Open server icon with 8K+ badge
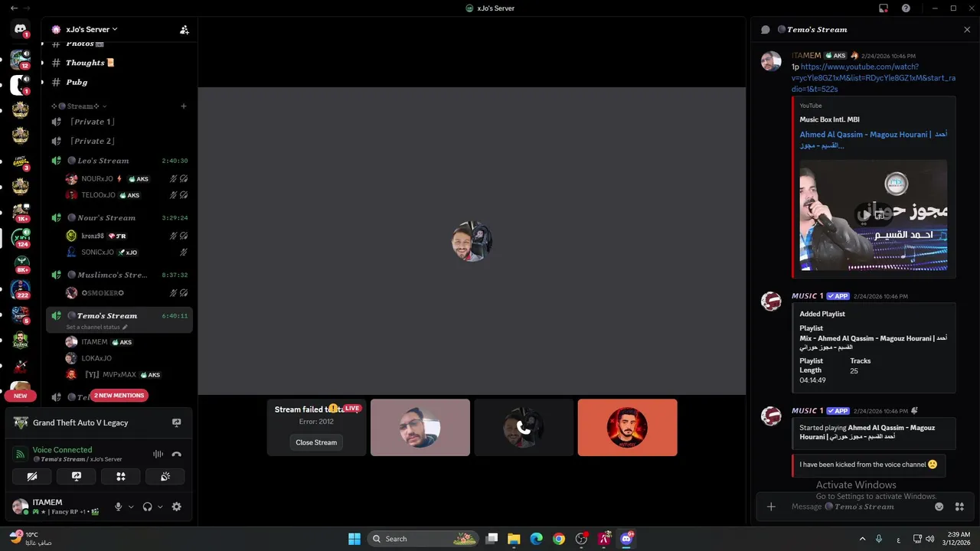Viewport: 980px width, 551px height. pyautogui.click(x=21, y=264)
